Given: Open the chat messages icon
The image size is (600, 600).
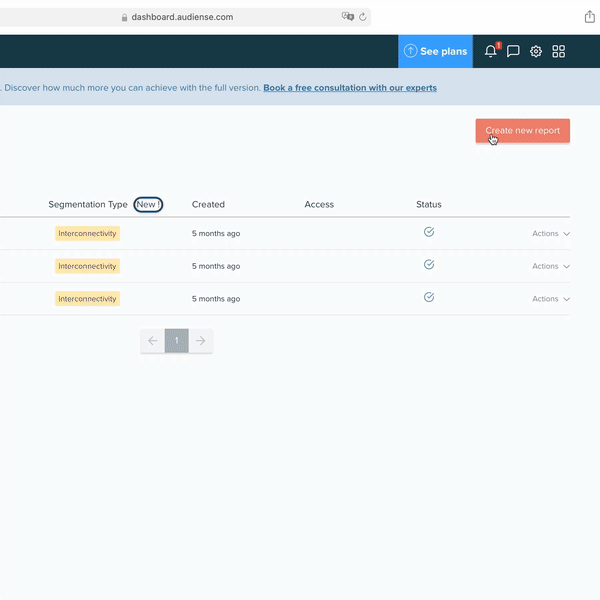Looking at the screenshot, I should 513,51.
